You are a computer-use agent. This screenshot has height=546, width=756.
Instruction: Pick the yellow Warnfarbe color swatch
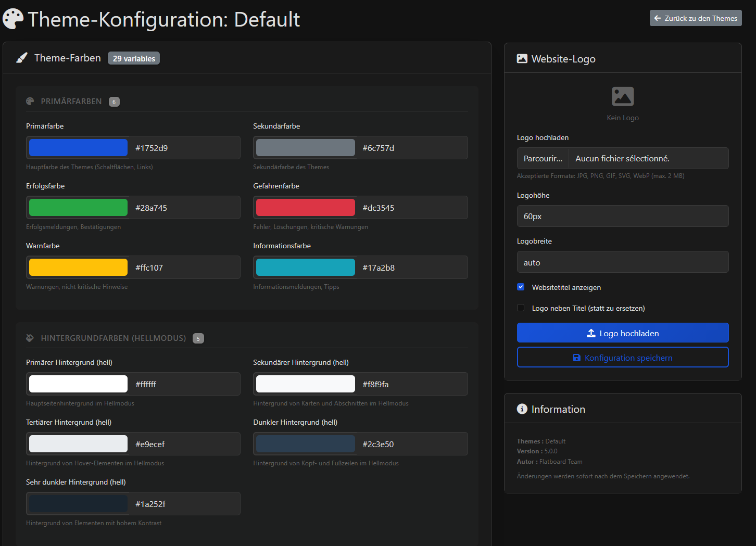(78, 268)
